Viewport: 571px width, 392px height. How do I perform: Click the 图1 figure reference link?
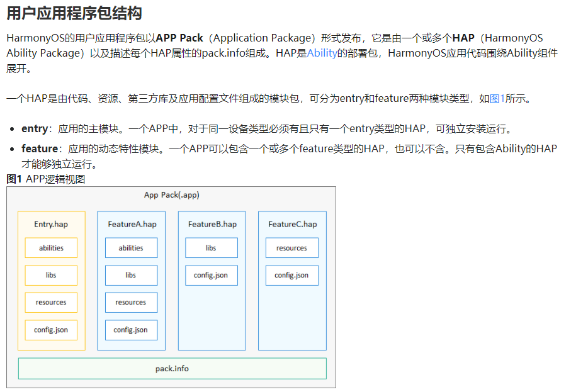click(497, 99)
